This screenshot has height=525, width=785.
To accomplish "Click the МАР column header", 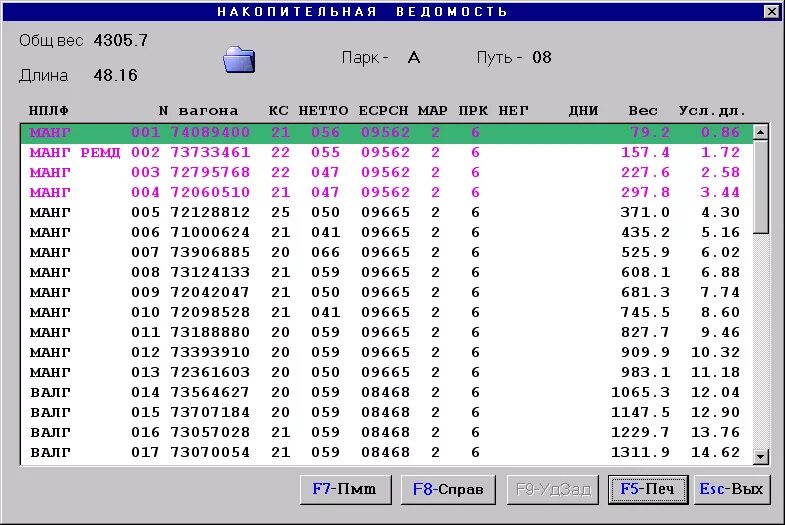I will 433,111.
